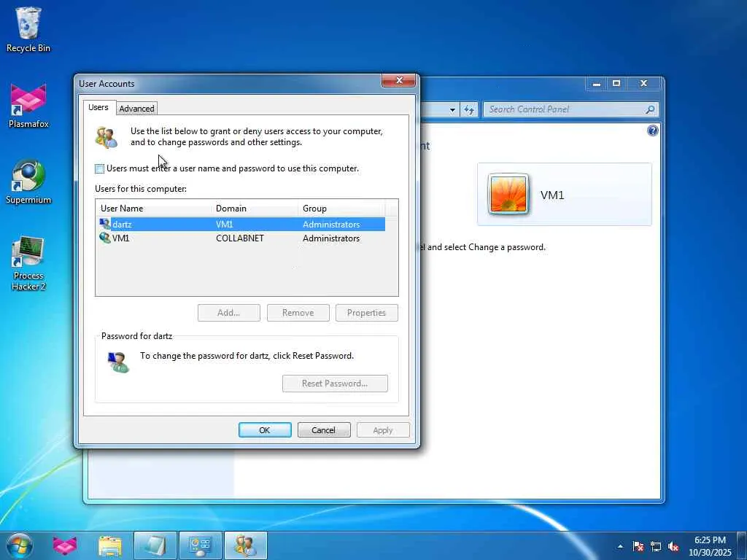Click the network tray icon
The image size is (747, 560).
(656, 546)
